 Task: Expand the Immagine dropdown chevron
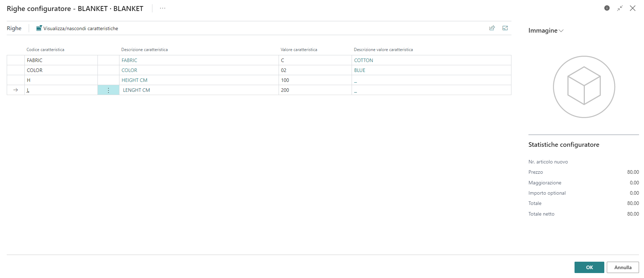click(561, 31)
